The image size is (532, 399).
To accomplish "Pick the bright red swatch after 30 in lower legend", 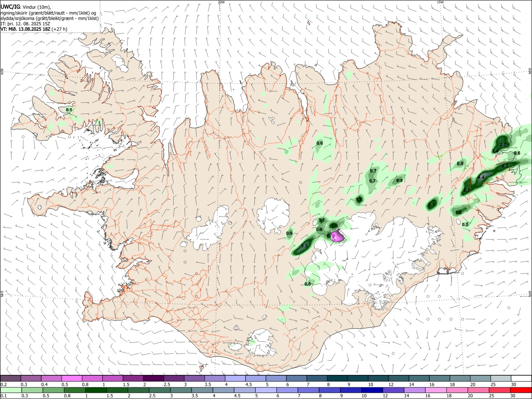I will pos(521,390).
